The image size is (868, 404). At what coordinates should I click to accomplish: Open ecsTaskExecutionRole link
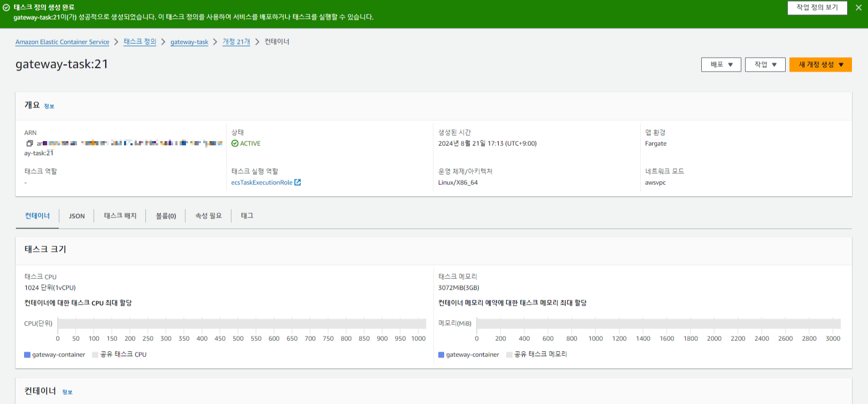(262, 182)
